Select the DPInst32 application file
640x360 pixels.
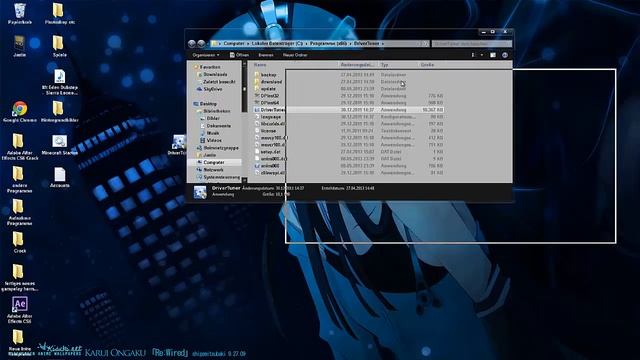coord(348,96)
